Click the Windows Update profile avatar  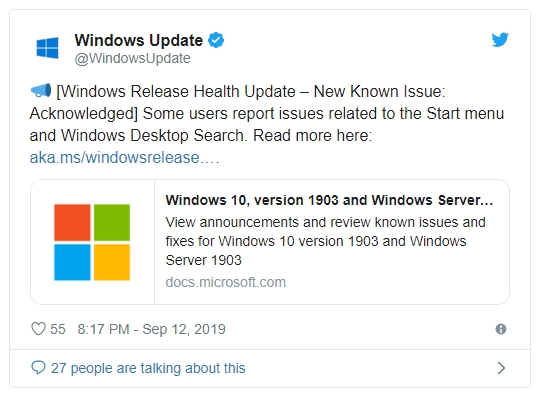pos(47,48)
